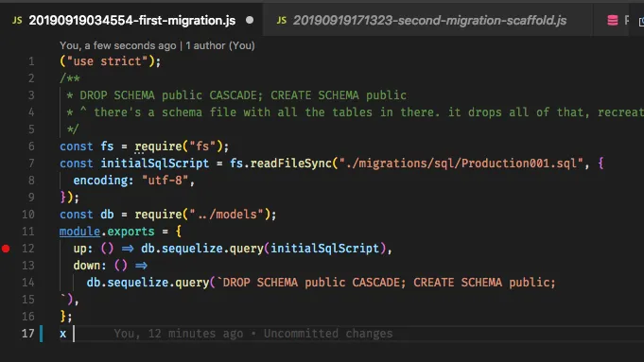
Task: Click the underlined module keyword on line 11
Action: pyautogui.click(x=79, y=232)
